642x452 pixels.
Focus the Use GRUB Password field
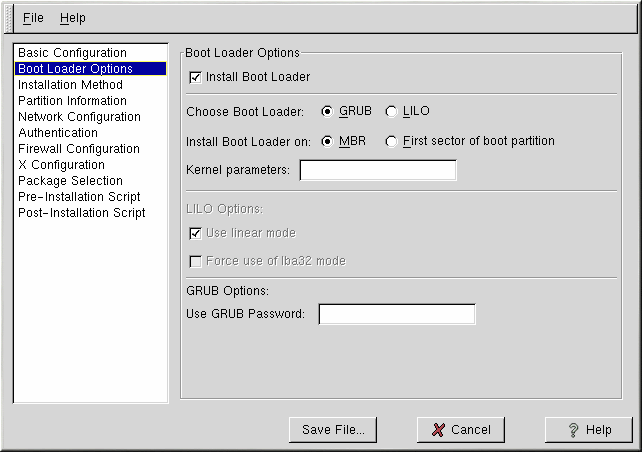click(x=397, y=315)
